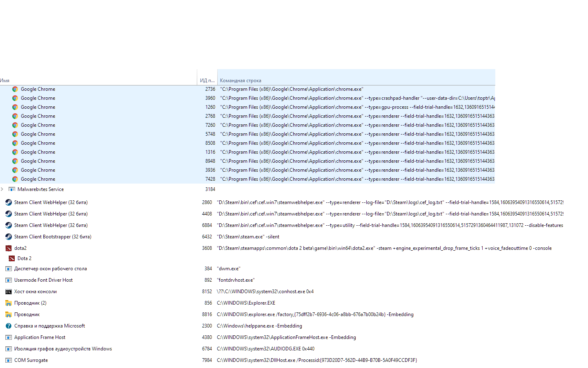
Task: Click Chrome icon in row with PID 3936
Action: (x=15, y=170)
